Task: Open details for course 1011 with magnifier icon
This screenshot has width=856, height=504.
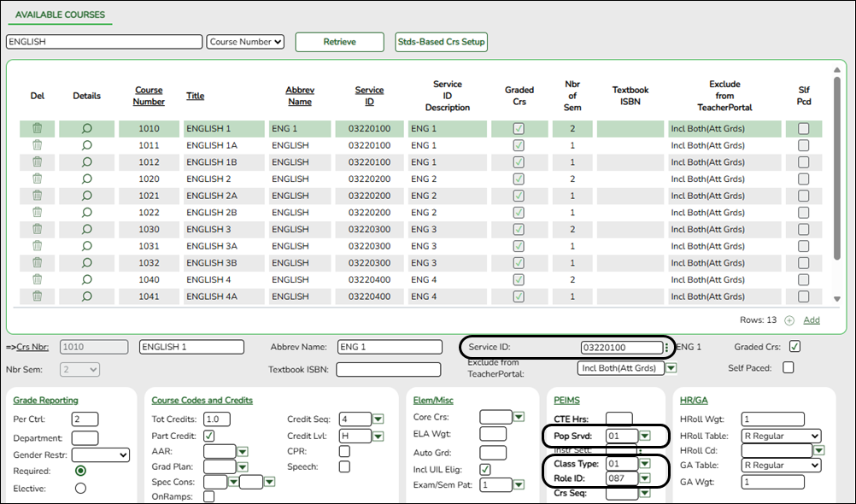Action: coord(85,145)
